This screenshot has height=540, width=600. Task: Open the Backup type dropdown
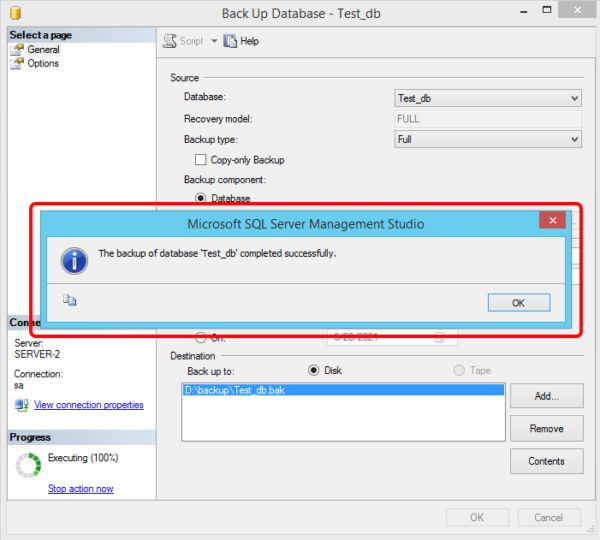(x=488, y=139)
